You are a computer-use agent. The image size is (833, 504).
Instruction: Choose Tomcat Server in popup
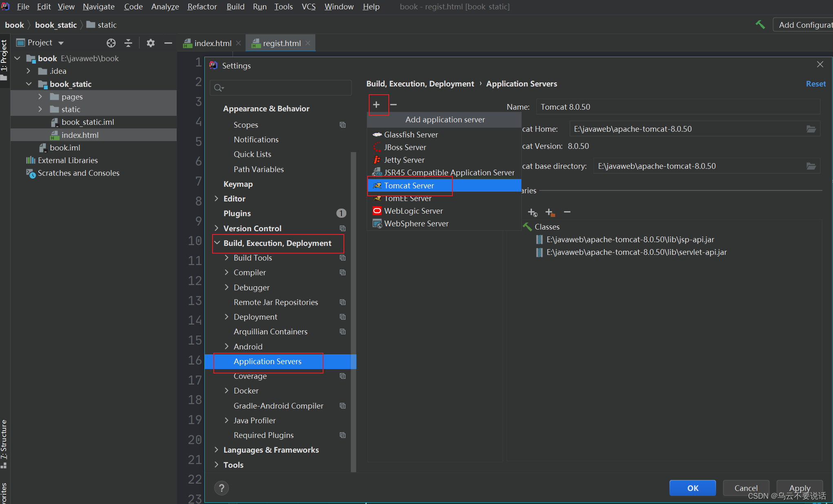[444, 186]
